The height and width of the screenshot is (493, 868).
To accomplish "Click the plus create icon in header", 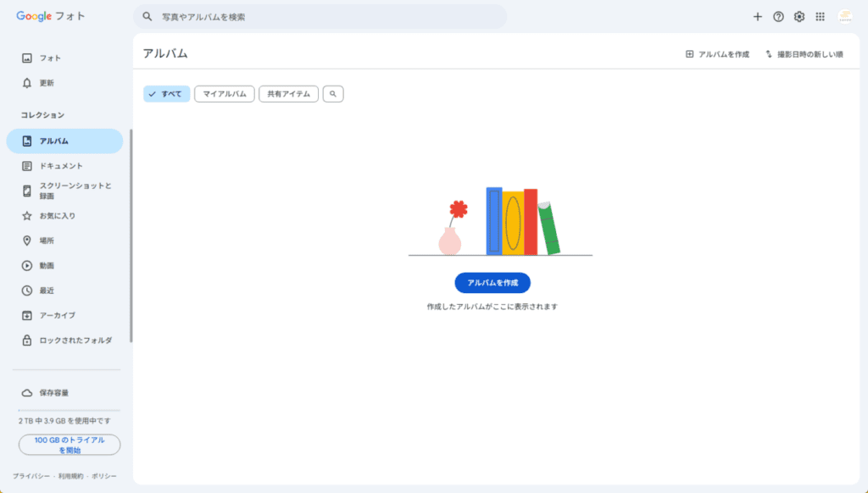I will pyautogui.click(x=758, y=17).
